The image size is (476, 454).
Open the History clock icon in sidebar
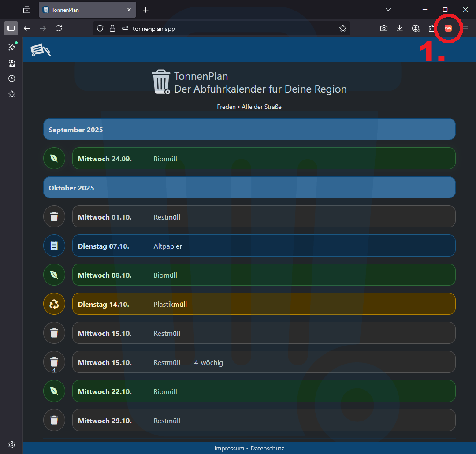12,78
